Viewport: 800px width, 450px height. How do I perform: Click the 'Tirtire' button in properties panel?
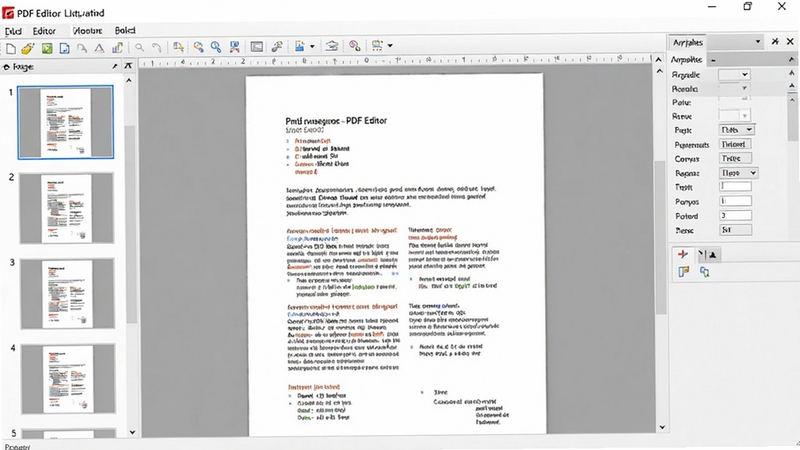pyautogui.click(x=735, y=159)
